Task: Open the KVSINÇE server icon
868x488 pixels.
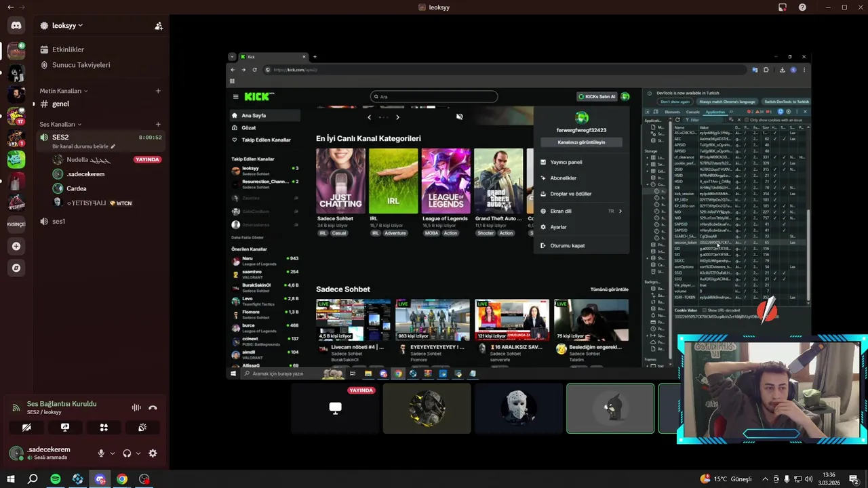Action: [x=16, y=224]
